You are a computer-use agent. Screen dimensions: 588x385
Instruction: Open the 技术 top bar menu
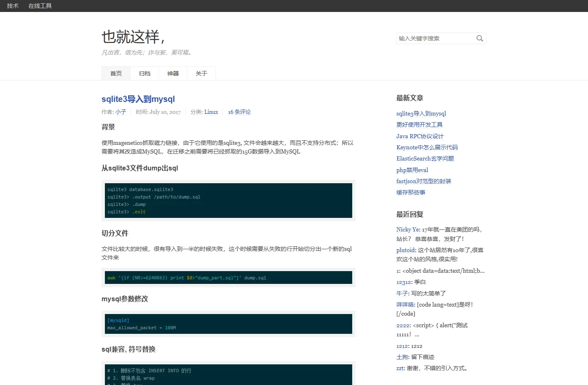tap(13, 6)
